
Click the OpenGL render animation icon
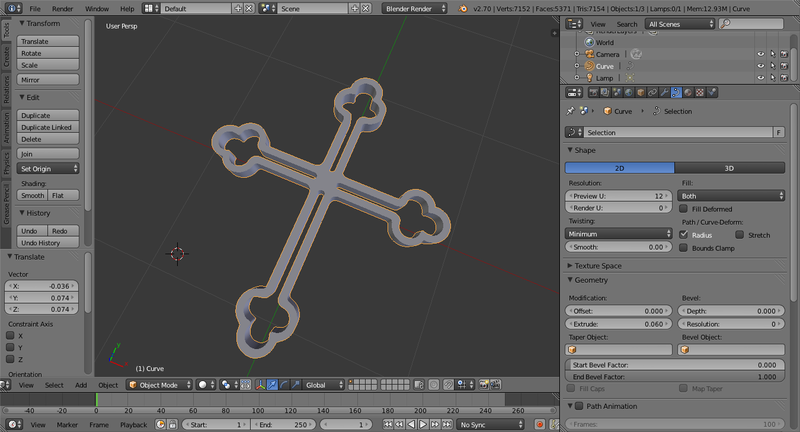click(x=495, y=385)
